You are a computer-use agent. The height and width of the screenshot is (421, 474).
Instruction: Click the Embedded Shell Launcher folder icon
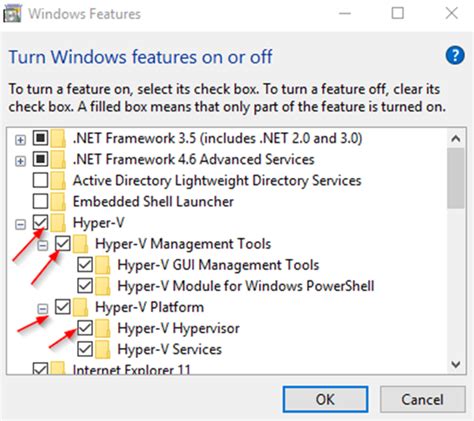click(x=58, y=201)
